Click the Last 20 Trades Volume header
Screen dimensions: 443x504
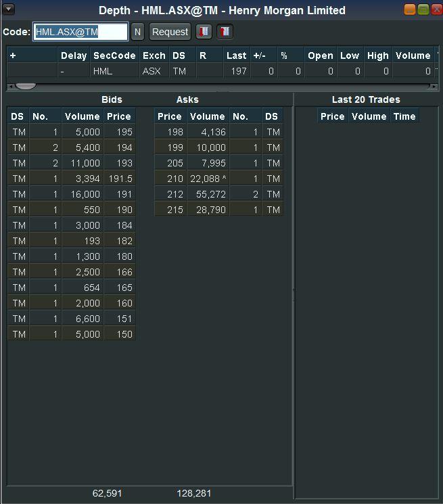point(369,116)
